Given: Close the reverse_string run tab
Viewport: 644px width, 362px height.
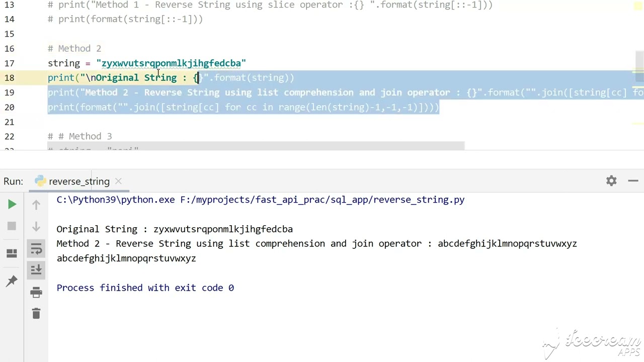Looking at the screenshot, I should [118, 181].
